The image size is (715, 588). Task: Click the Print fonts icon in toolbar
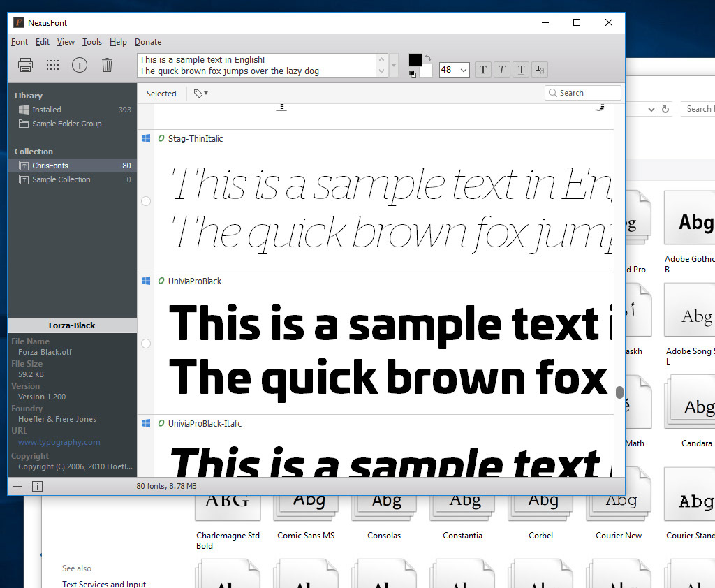coord(26,65)
